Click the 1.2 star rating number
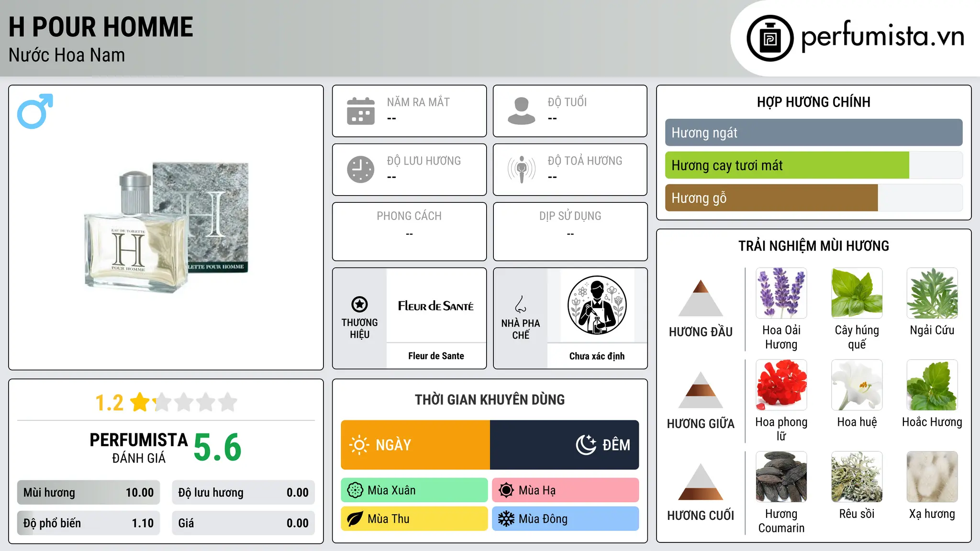The width and height of the screenshot is (980, 551). click(110, 403)
